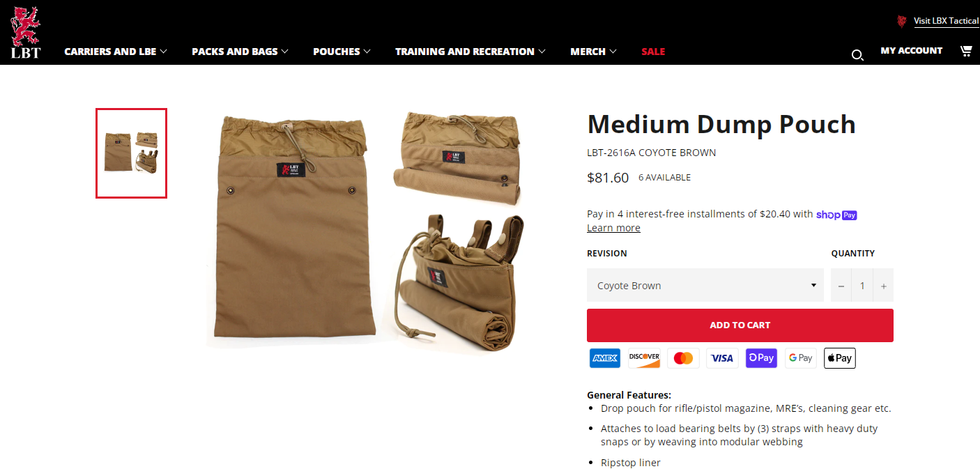Viewport: 980px width, 469px height.
Task: Decrease quantity with the minus button
Action: pos(841,286)
